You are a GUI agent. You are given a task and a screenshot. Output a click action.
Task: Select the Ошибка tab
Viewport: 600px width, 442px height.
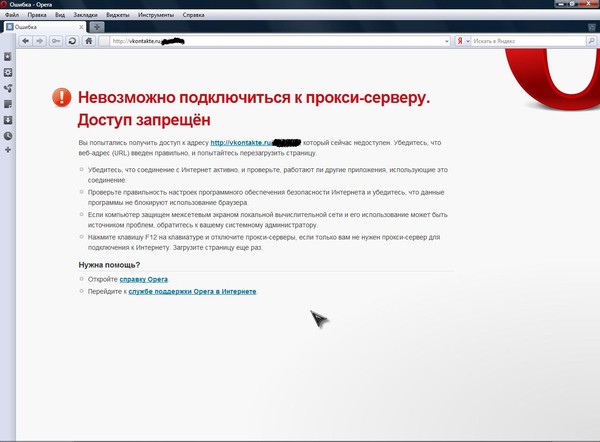click(x=44, y=27)
